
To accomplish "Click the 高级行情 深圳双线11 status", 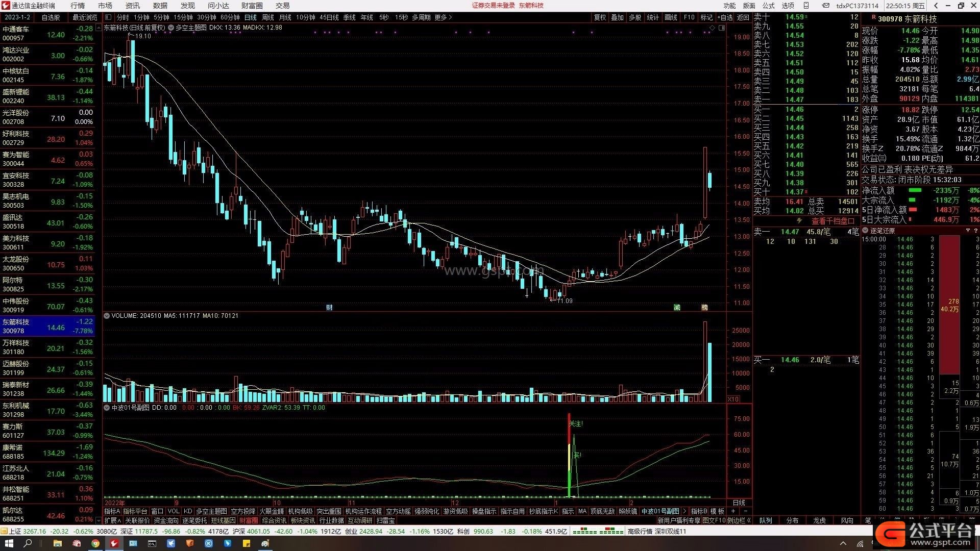I will 657,531.
